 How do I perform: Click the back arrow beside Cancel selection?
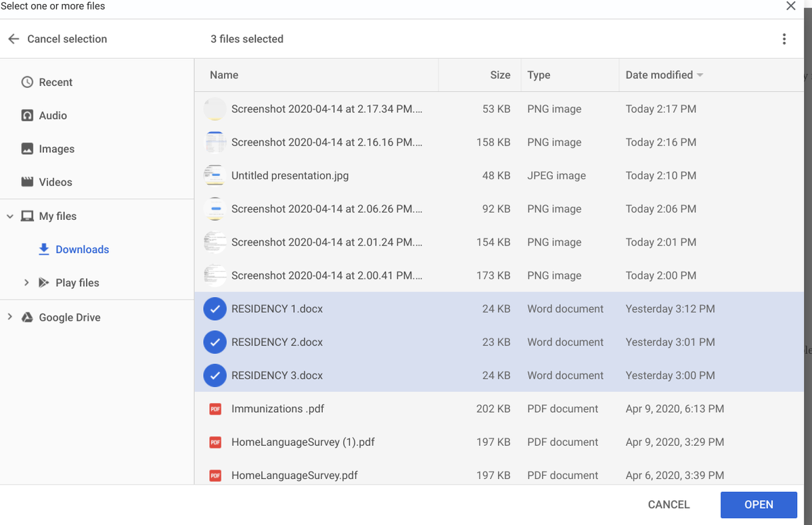click(14, 39)
